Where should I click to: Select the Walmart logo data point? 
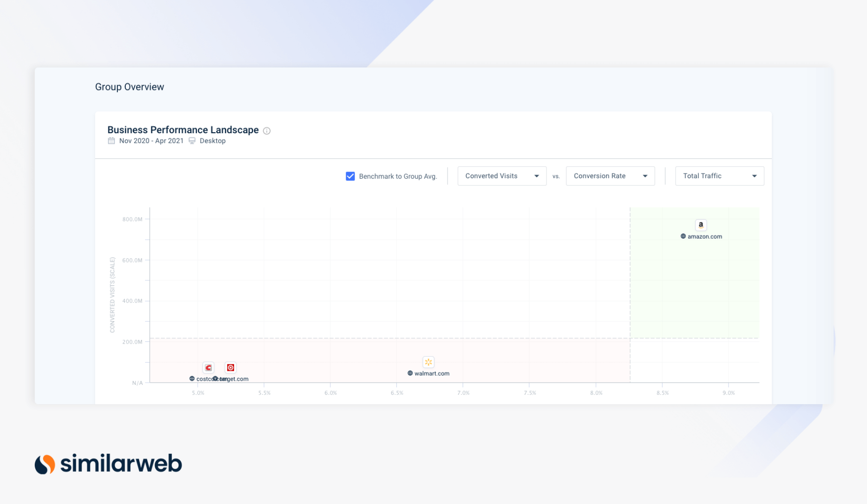428,362
